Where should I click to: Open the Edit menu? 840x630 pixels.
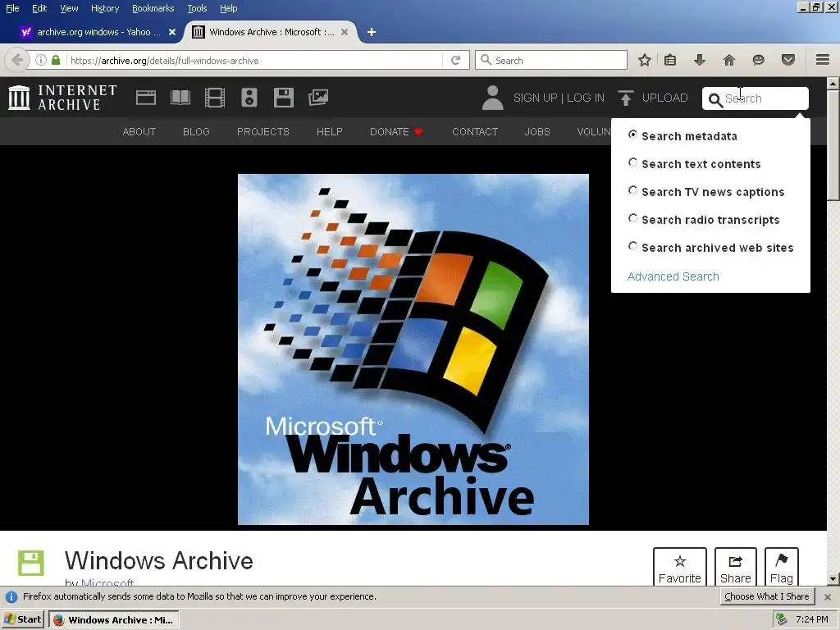click(x=39, y=8)
